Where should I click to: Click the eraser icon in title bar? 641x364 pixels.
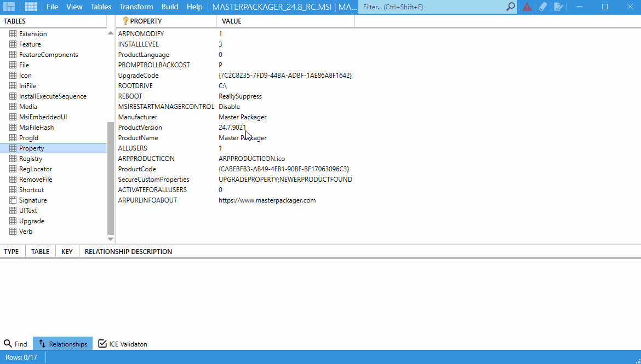click(542, 7)
